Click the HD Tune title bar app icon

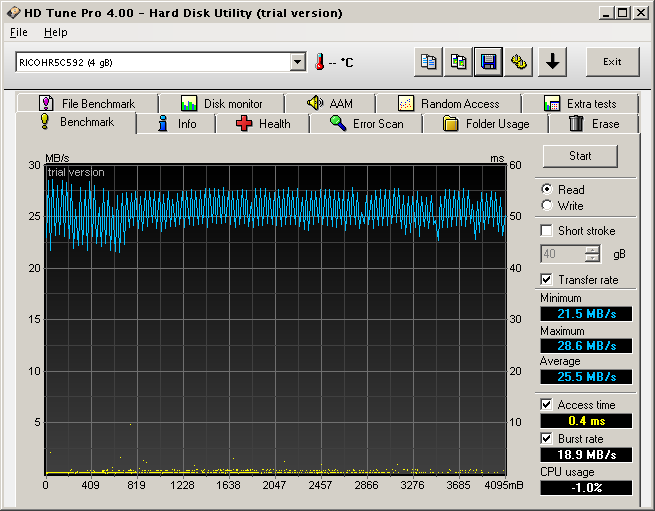13,13
